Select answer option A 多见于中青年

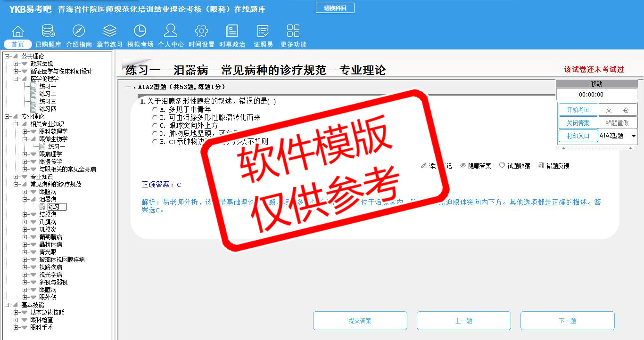155,109
